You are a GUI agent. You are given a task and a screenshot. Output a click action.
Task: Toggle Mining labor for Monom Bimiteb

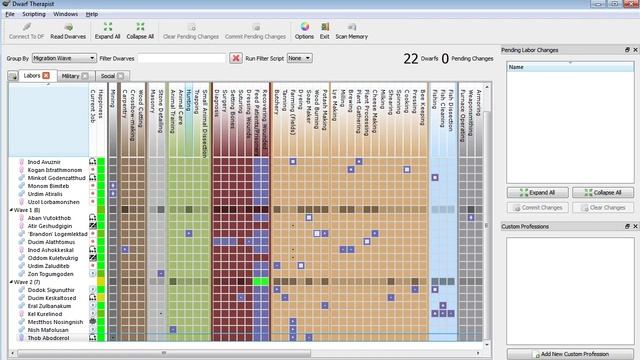point(113,186)
